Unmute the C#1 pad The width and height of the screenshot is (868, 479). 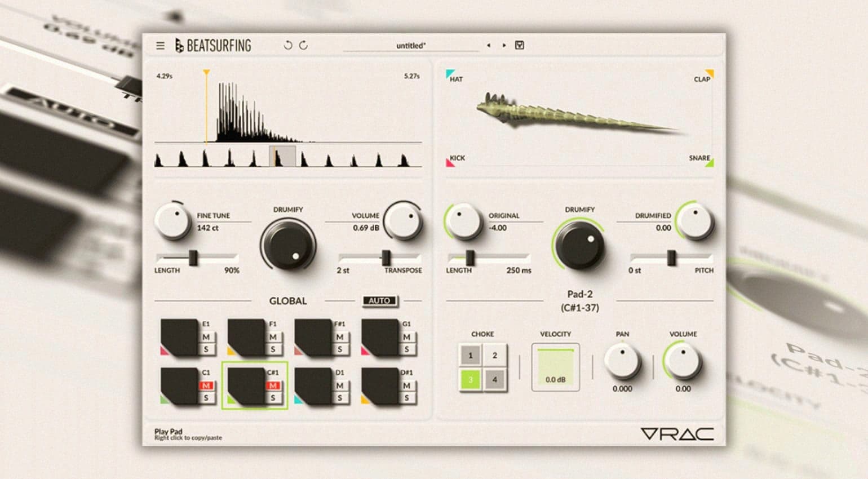point(273,385)
